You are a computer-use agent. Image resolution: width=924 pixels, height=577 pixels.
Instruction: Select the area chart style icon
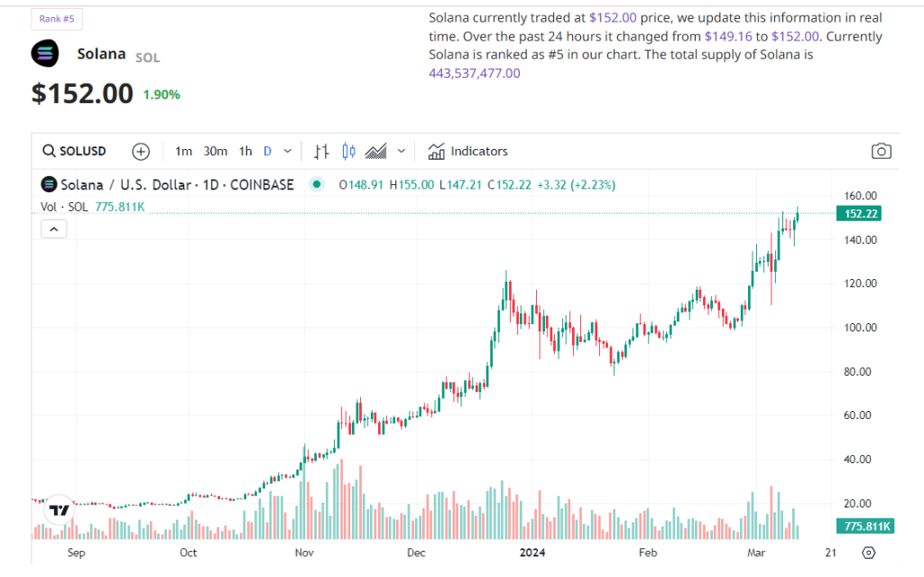tap(376, 151)
